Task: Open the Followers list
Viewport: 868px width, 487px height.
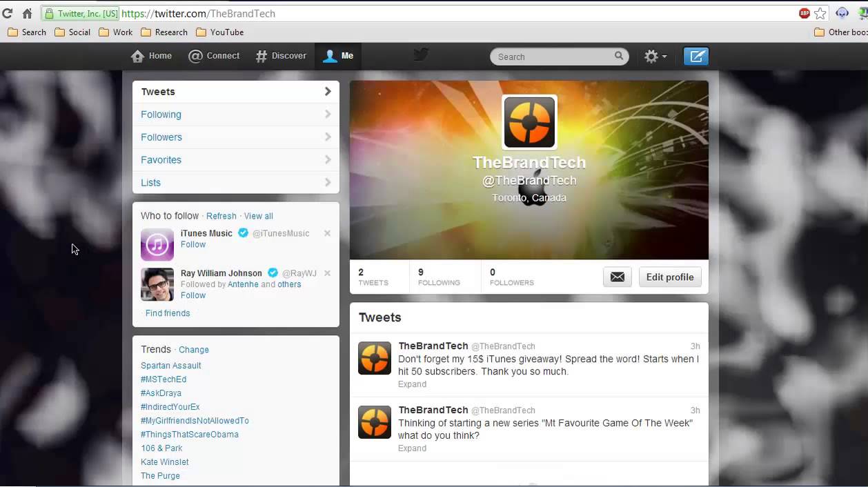Action: click(236, 137)
